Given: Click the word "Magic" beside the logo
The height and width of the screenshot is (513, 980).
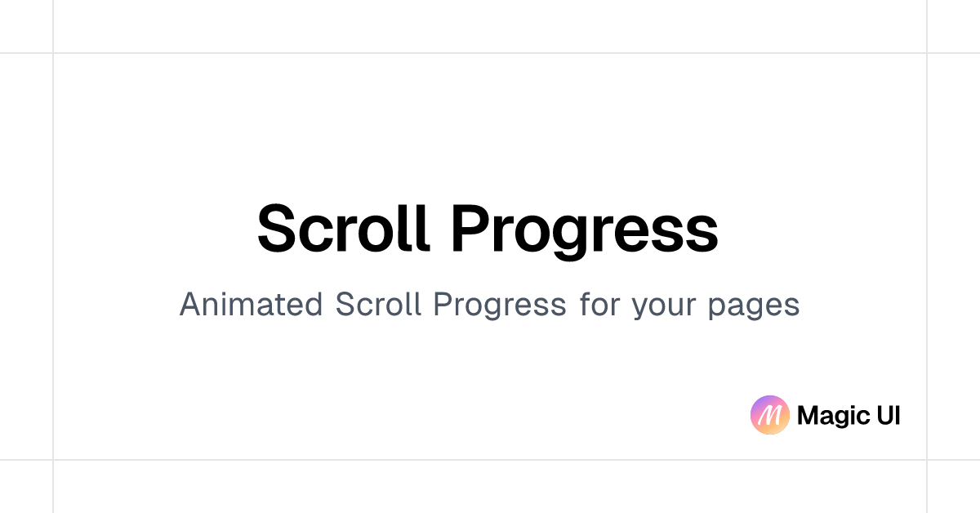Looking at the screenshot, I should coord(833,417).
